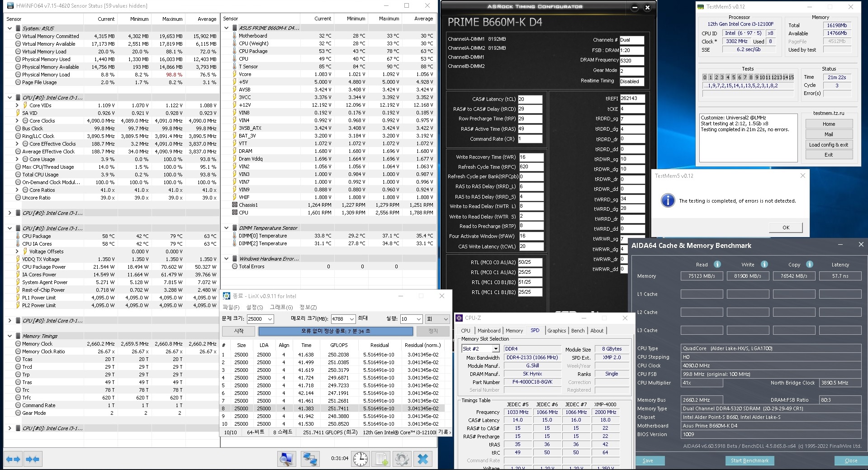Click the Home button in TestMem5
The image size is (868, 470).
[x=829, y=124]
